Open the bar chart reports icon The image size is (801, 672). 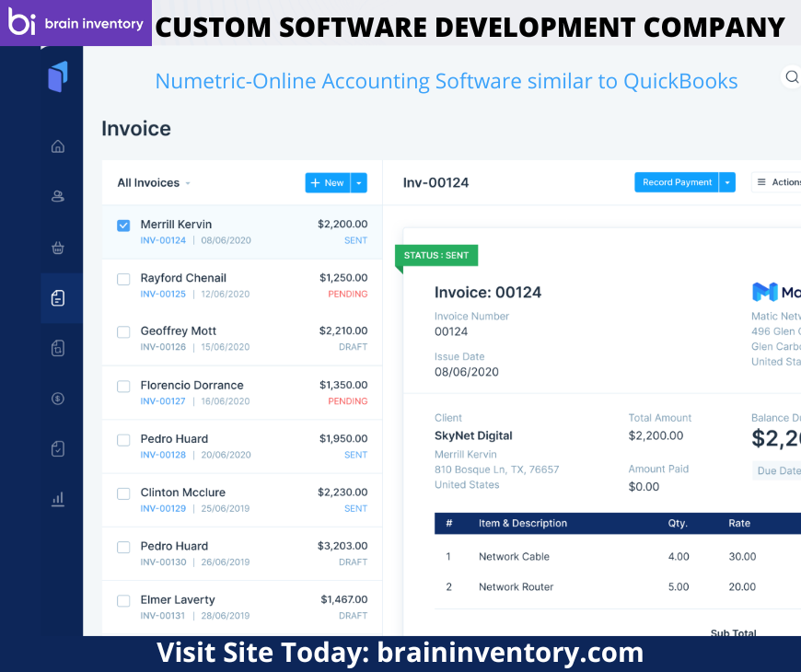[x=58, y=499]
